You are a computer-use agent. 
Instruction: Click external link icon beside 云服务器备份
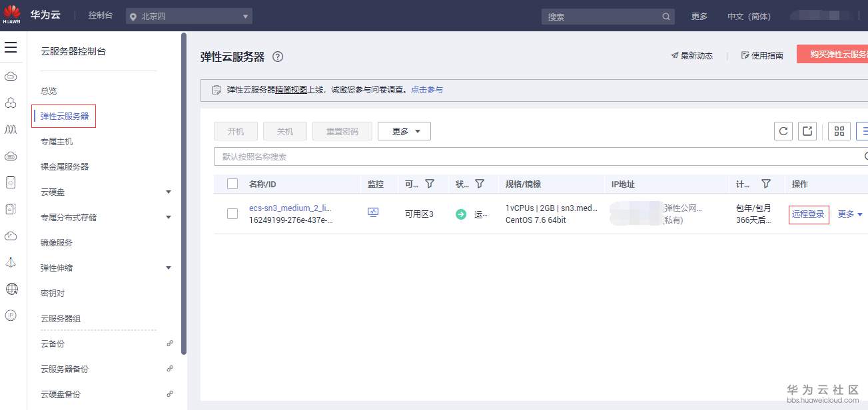click(170, 369)
